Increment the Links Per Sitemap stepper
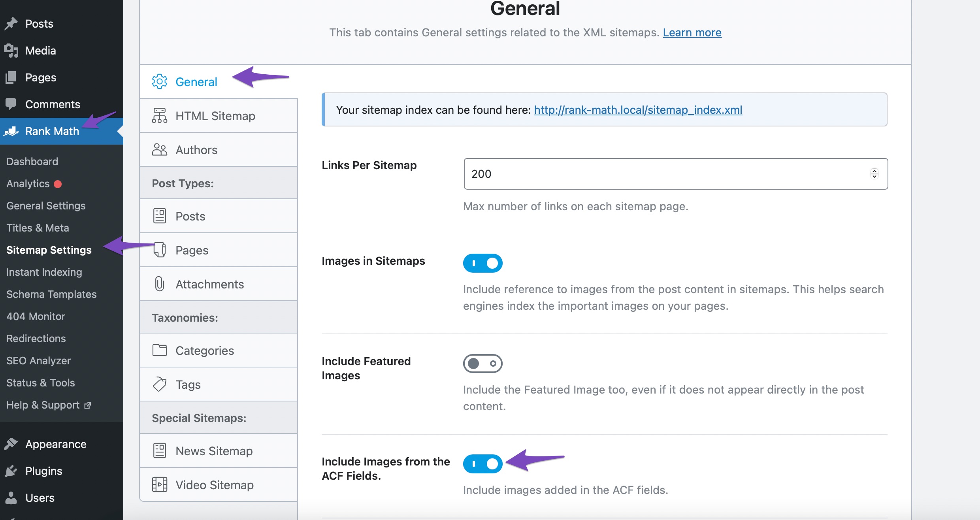Screen dimensions: 980x520 click(876, 171)
